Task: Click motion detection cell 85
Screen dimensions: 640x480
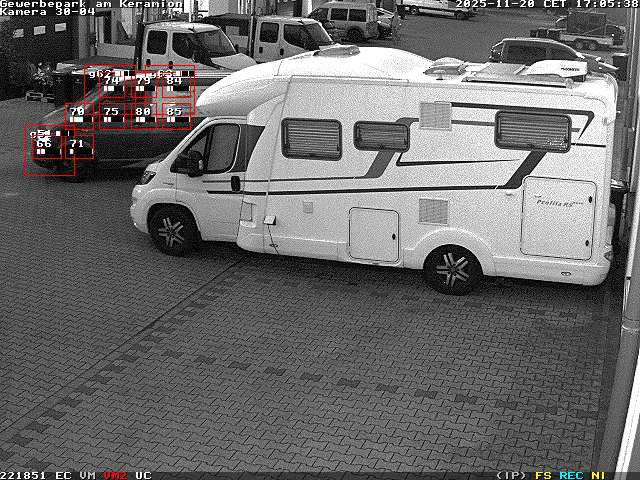Action: (175, 113)
